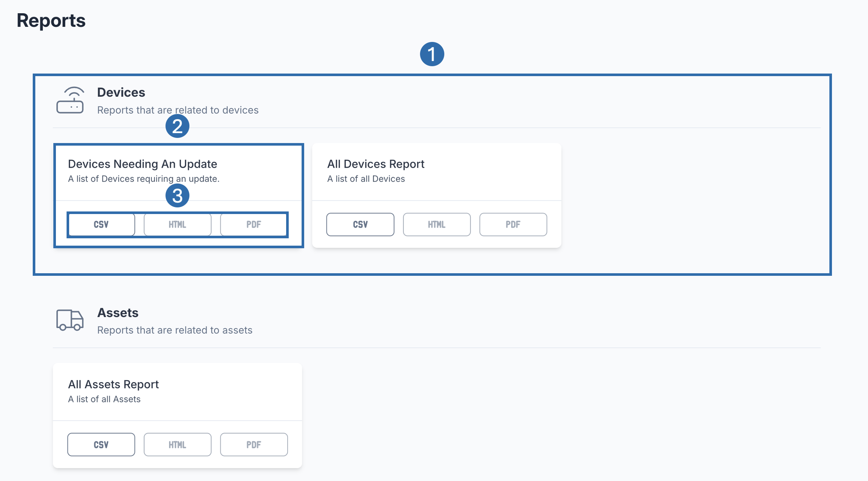This screenshot has height=481, width=868.
Task: Click the Devices section heading
Action: tap(121, 93)
